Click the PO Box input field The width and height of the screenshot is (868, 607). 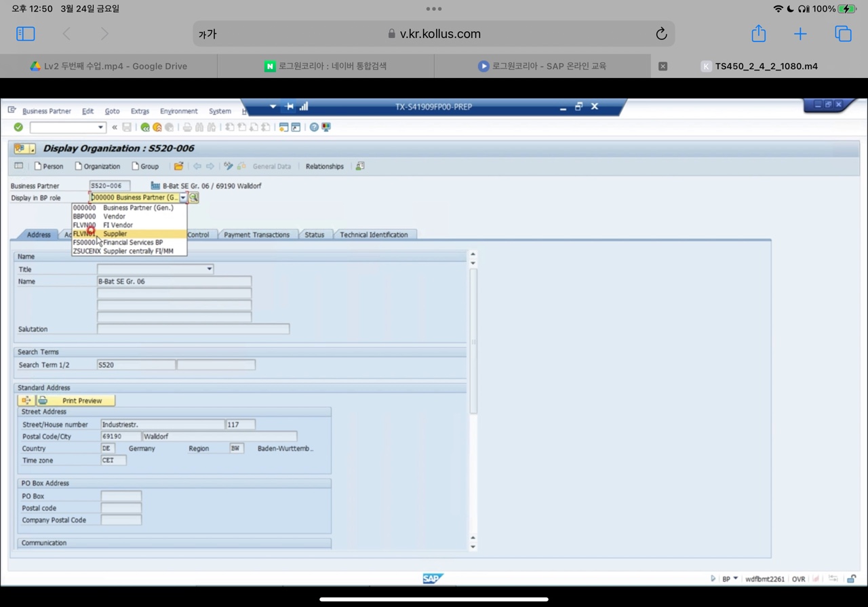[x=121, y=496]
